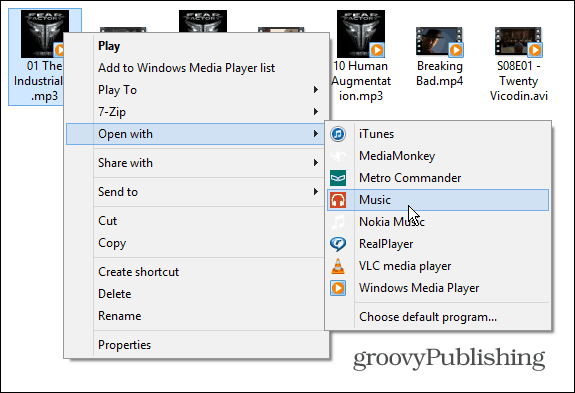Click the RealPlayer icon

tap(338, 244)
